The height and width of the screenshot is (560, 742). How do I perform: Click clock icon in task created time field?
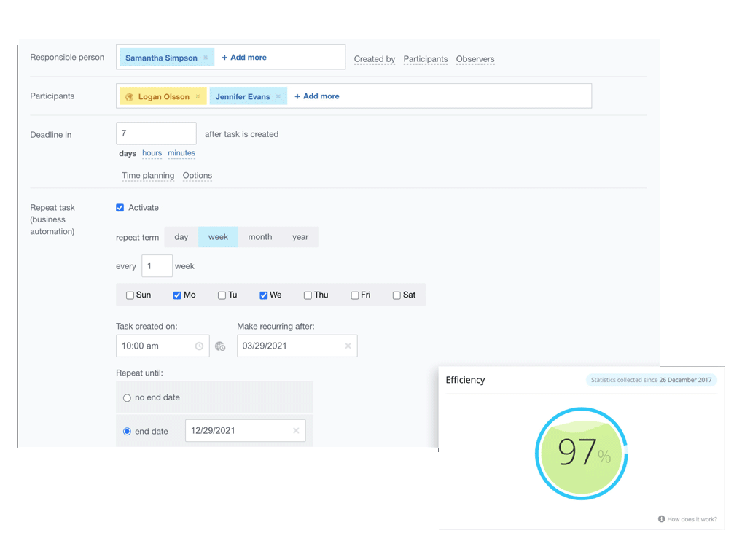click(199, 346)
